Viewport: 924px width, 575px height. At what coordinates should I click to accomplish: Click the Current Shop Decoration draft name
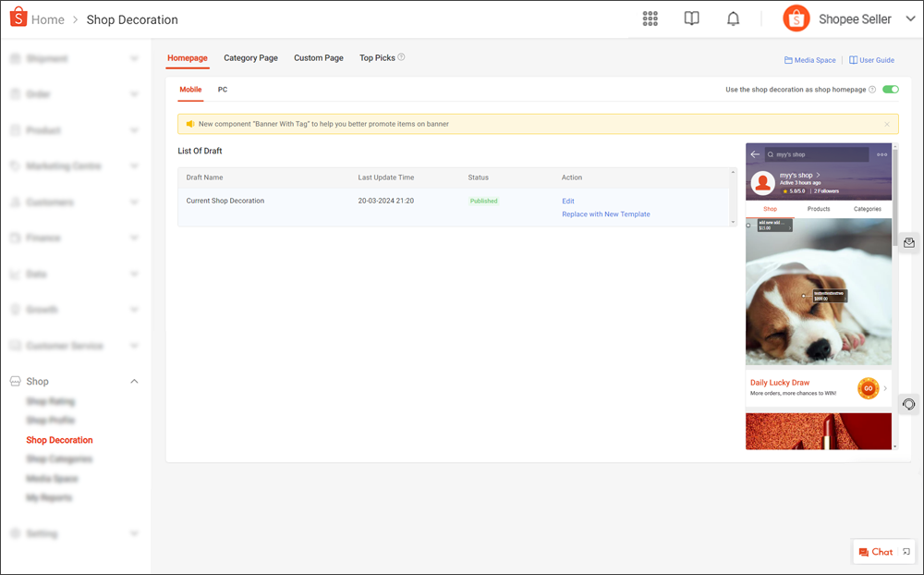coord(225,202)
